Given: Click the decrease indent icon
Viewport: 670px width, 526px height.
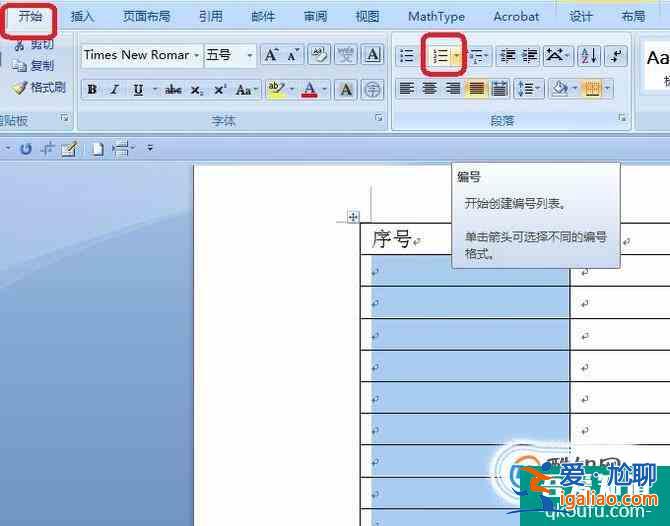Looking at the screenshot, I should [508, 56].
